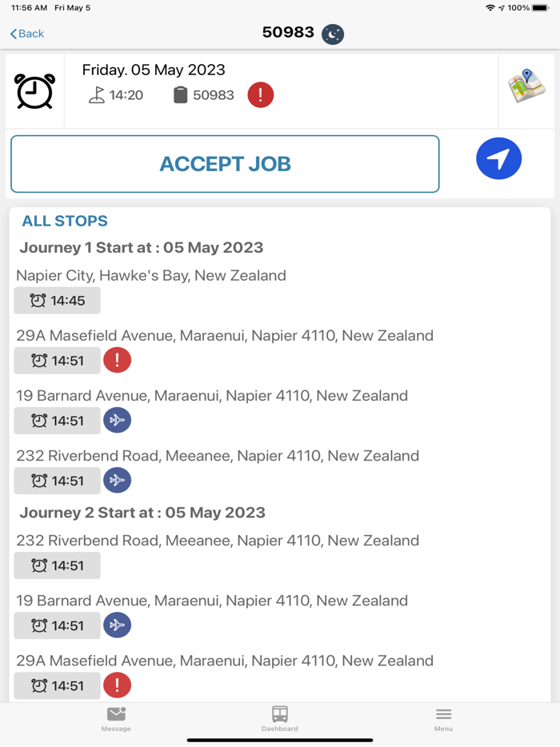
Task: Click the alarm clock icon in the header
Action: coord(33,90)
